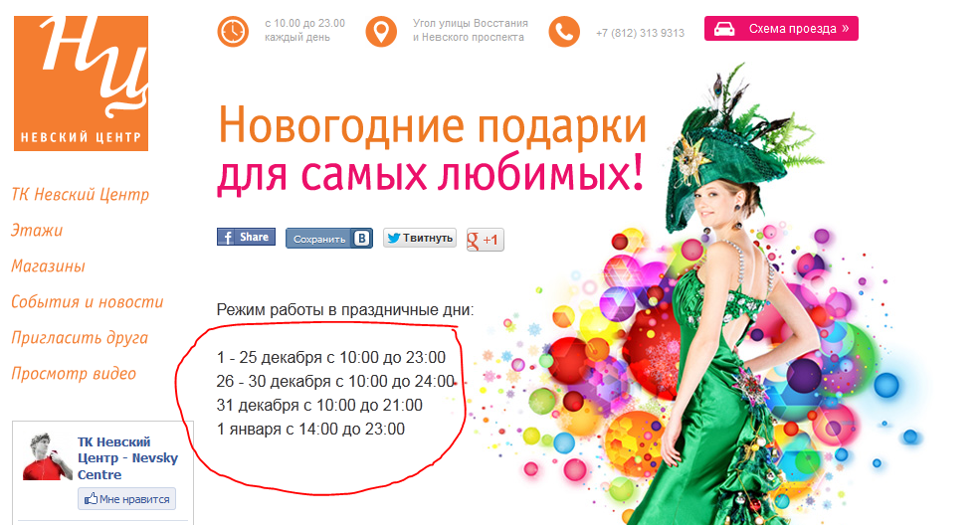Click the address Угол улицы Восстания text
This screenshot has height=525, width=980.
[x=470, y=23]
